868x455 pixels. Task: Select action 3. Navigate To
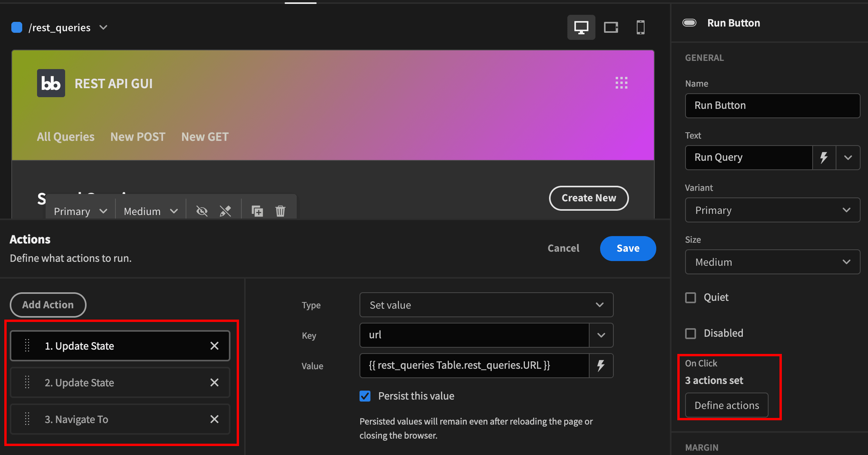[x=120, y=419]
